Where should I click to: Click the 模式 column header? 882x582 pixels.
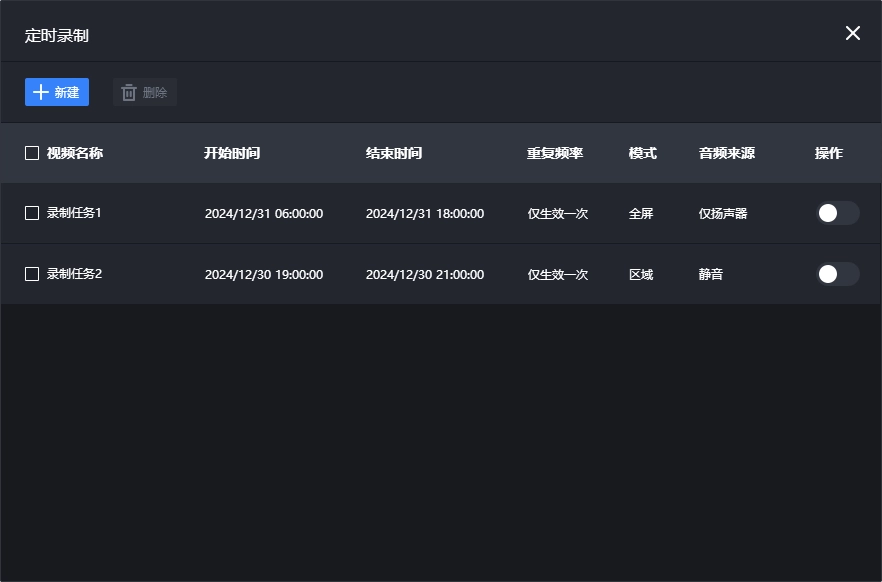643,153
